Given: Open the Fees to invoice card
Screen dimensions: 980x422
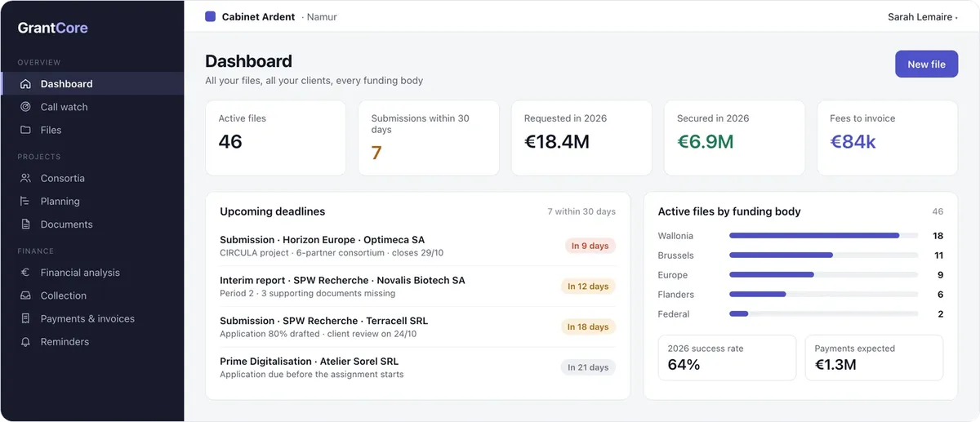Looking at the screenshot, I should pyautogui.click(x=887, y=138).
